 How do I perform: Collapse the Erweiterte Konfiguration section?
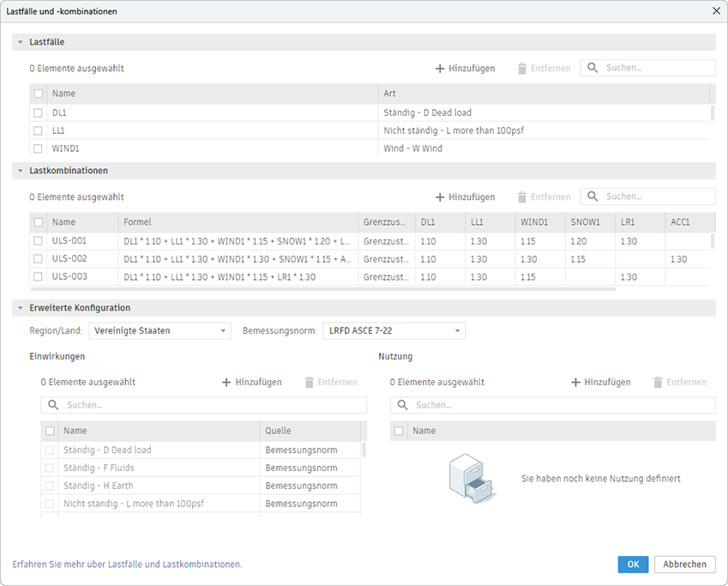click(x=20, y=308)
